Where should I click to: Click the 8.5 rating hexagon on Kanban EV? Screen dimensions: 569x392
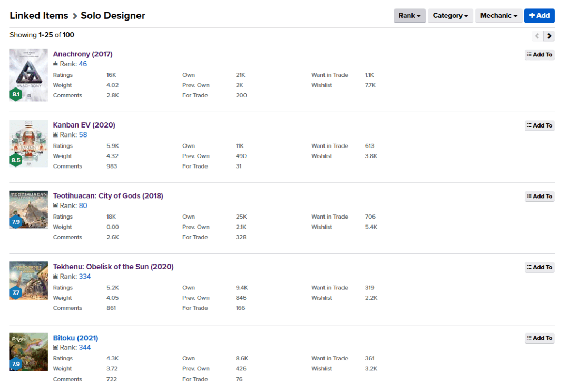tap(16, 161)
